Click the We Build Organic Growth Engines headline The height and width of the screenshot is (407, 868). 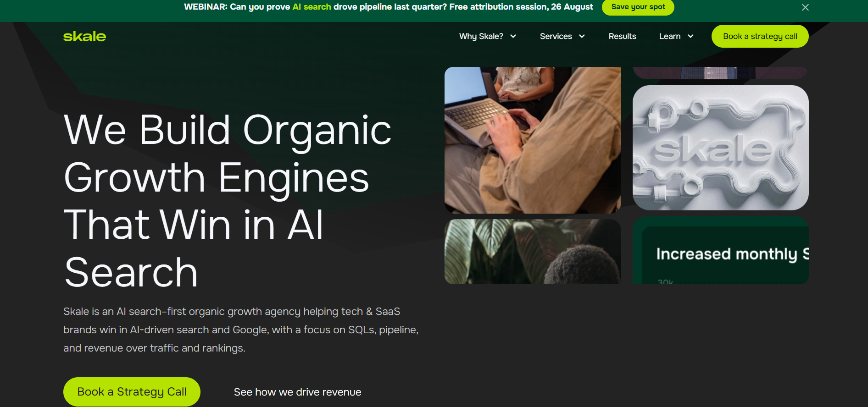[x=228, y=201]
